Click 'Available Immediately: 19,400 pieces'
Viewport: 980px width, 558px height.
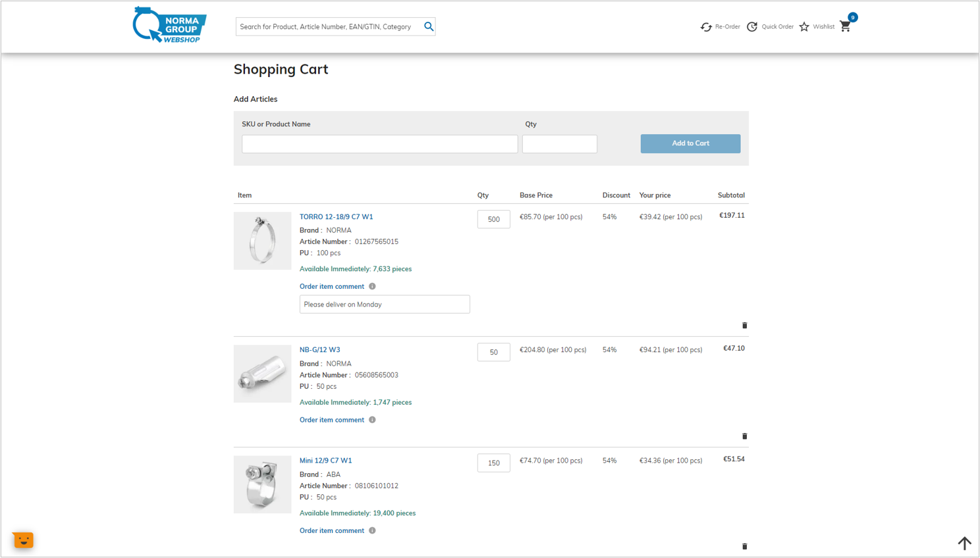tap(358, 513)
